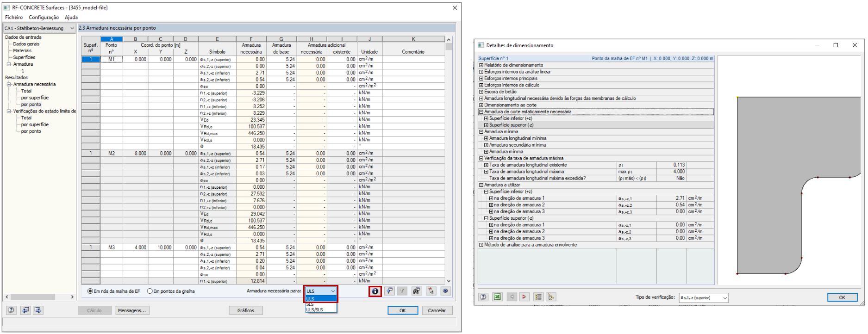Click the Gráficos button
This screenshot has width=868, height=334.
(x=246, y=310)
